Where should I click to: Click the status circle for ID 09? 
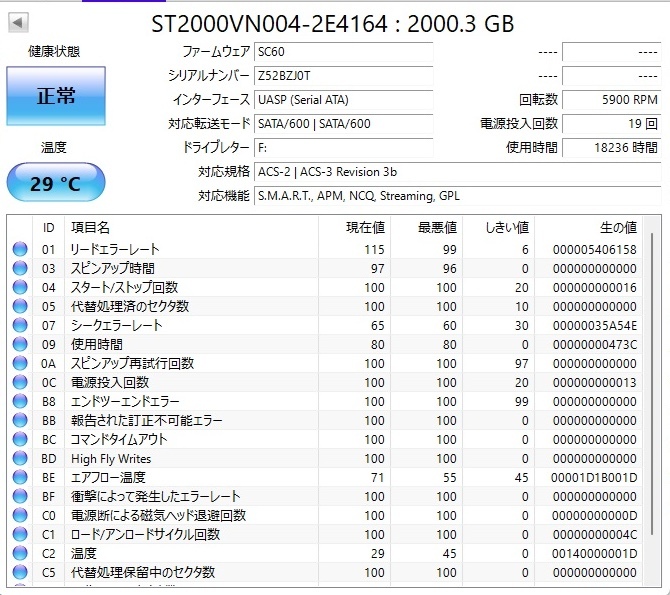coord(20,344)
